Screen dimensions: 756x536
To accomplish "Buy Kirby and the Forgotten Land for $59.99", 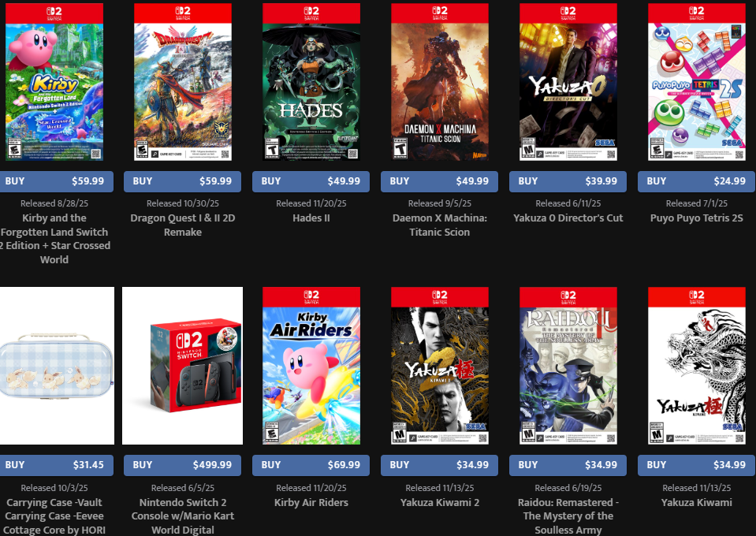I will pos(56,181).
